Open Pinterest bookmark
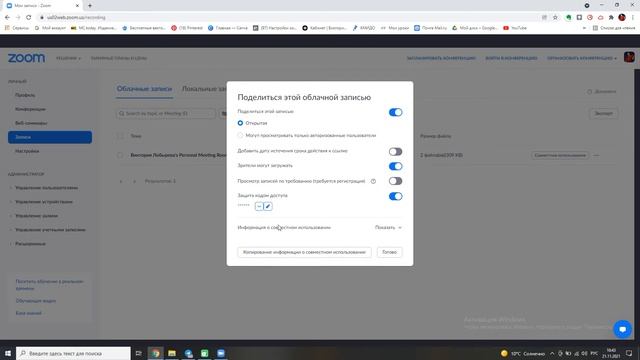 pos(187,28)
